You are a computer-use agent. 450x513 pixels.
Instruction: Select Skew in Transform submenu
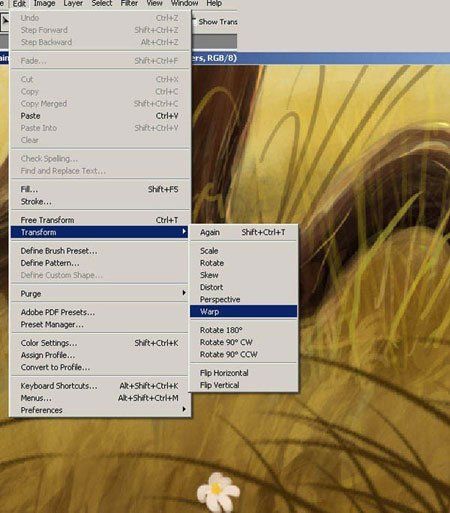[243, 275]
